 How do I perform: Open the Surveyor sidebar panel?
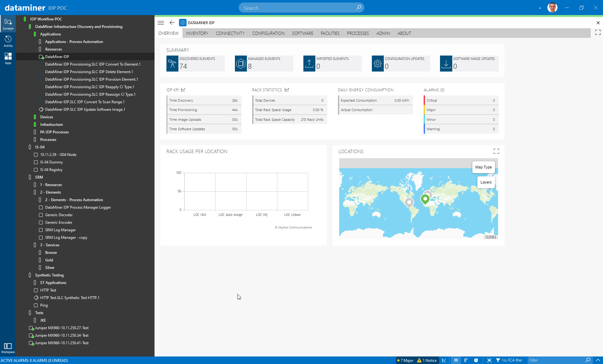(8, 24)
